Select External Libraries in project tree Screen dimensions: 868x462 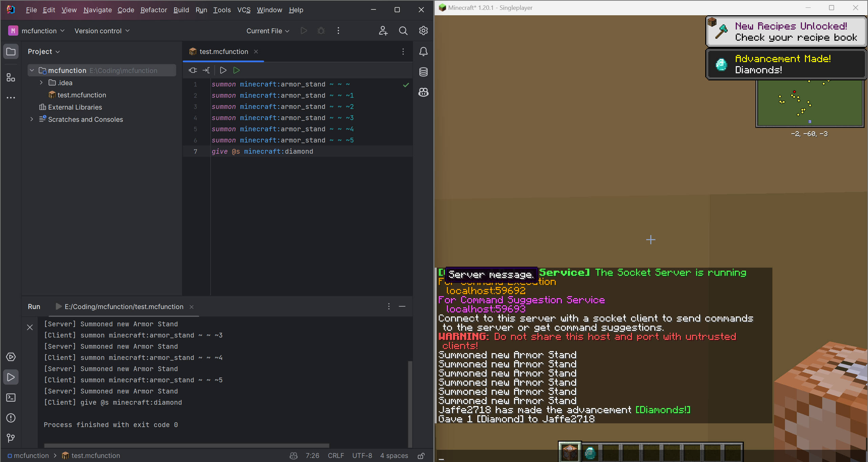(71, 107)
